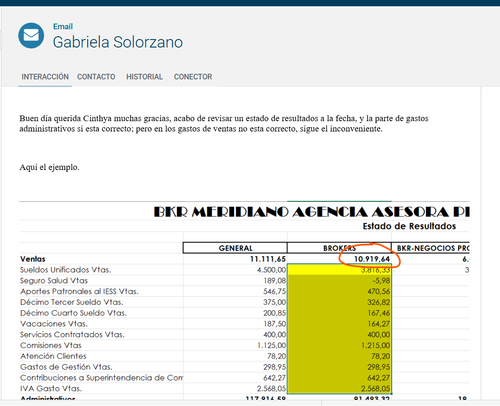Click the general value 200,85
500x406 pixels.
tap(275, 313)
